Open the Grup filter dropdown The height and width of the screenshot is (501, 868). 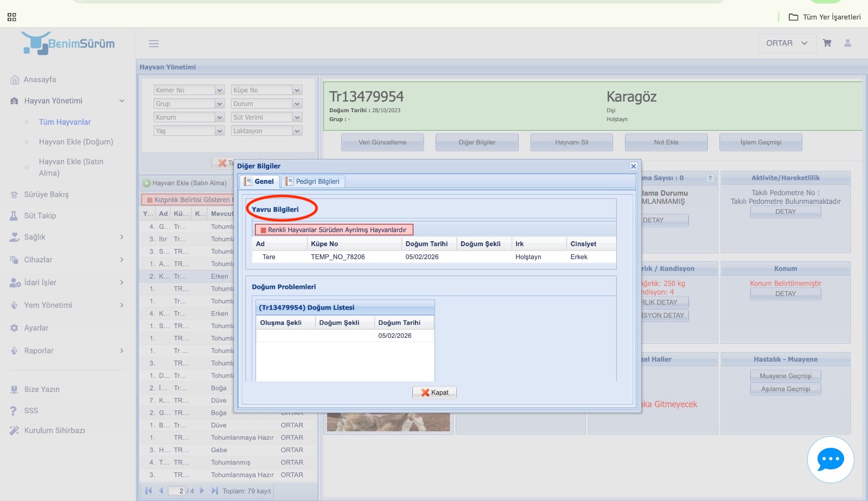[220, 104]
